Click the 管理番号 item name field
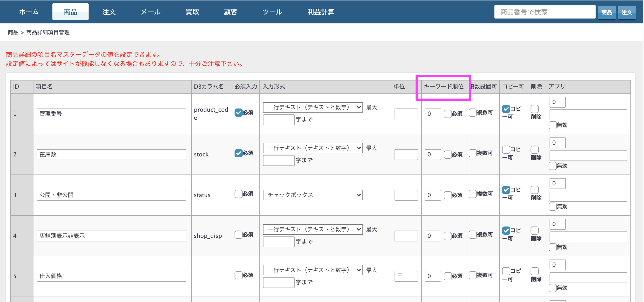The image size is (644, 302). tap(111, 114)
